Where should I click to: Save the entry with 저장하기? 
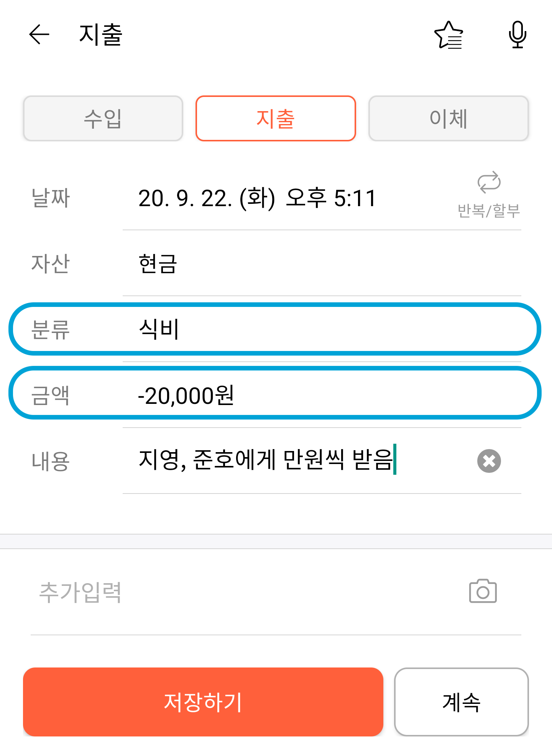tap(203, 702)
